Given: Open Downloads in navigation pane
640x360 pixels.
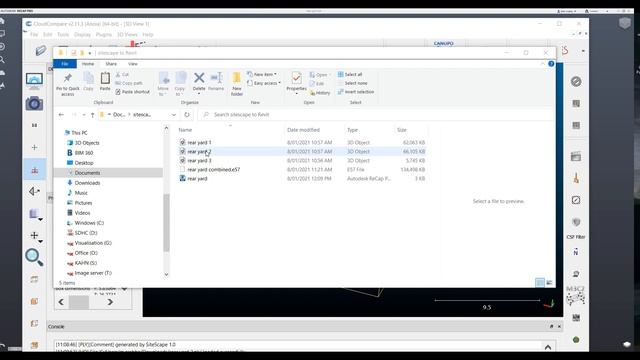Looking at the screenshot, I should [87, 183].
